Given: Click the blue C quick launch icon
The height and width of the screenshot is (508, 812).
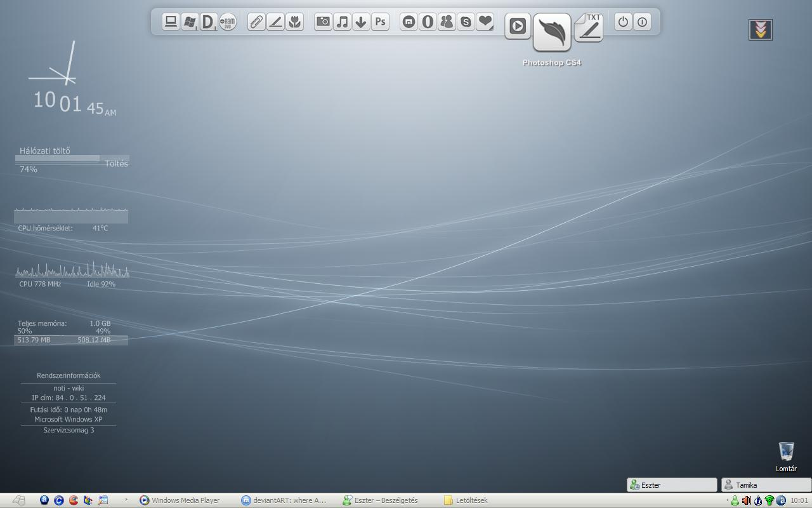Looking at the screenshot, I should coord(58,500).
